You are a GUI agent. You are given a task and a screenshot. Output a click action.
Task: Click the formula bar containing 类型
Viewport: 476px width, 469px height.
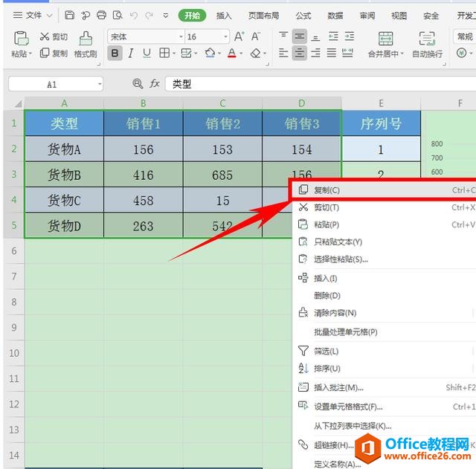click(321, 84)
